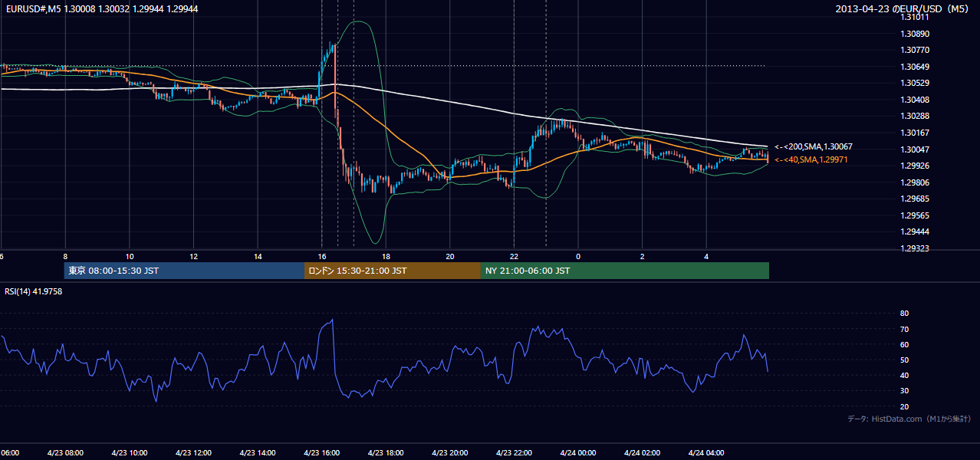Screen dimensions: 980x460
Task: Click price axis label 1.29444
Action: (x=915, y=232)
